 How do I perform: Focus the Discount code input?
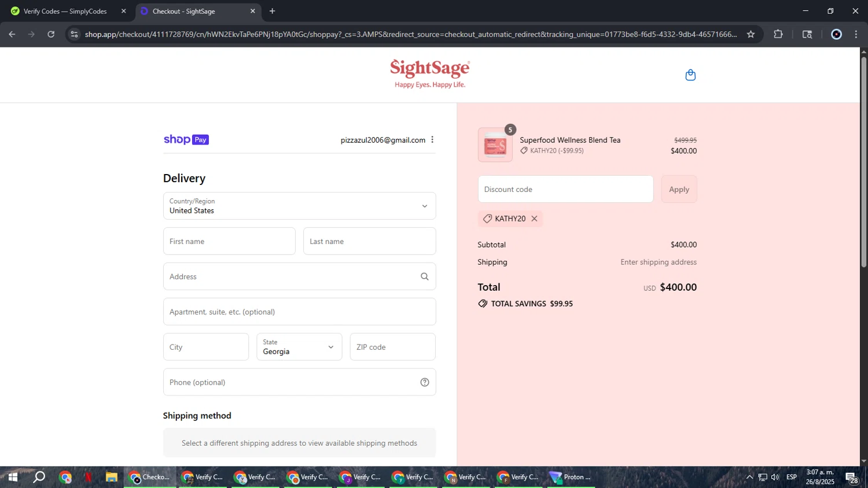click(x=565, y=189)
